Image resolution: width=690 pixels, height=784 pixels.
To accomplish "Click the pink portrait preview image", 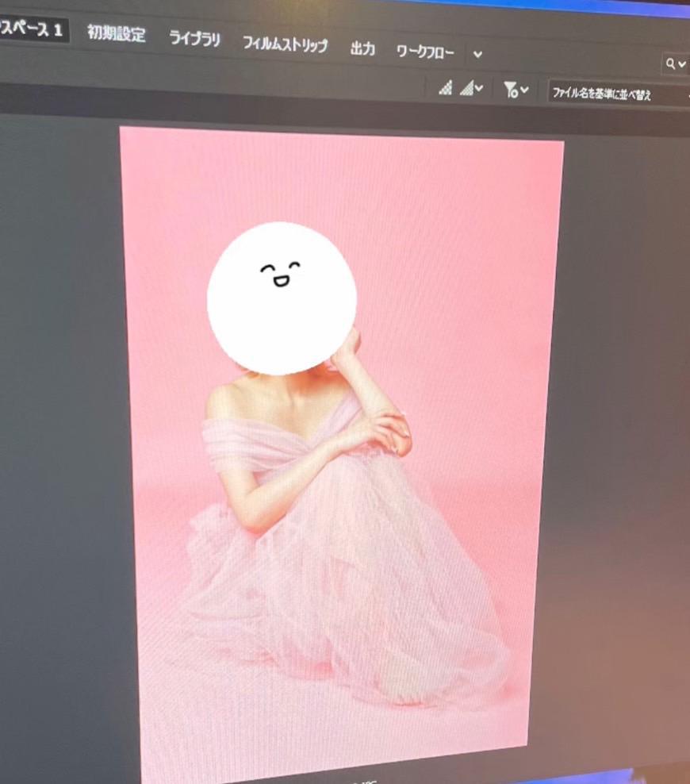I will pos(444,238).
